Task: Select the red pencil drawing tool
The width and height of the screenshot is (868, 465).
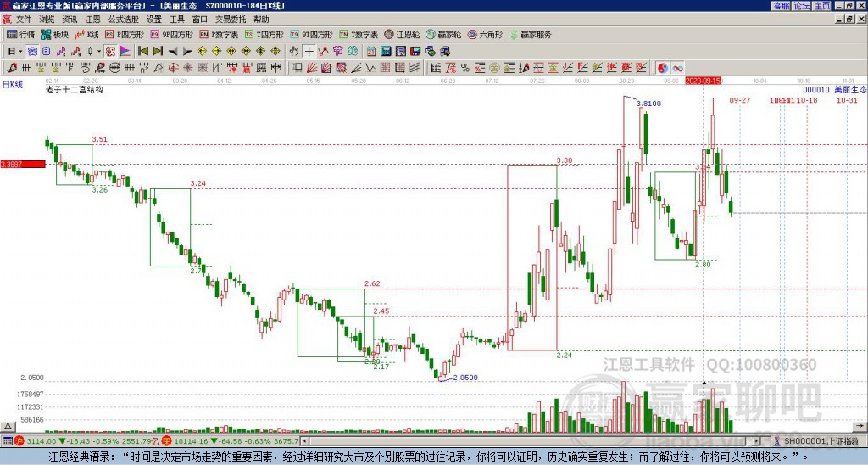Action: pos(12,68)
